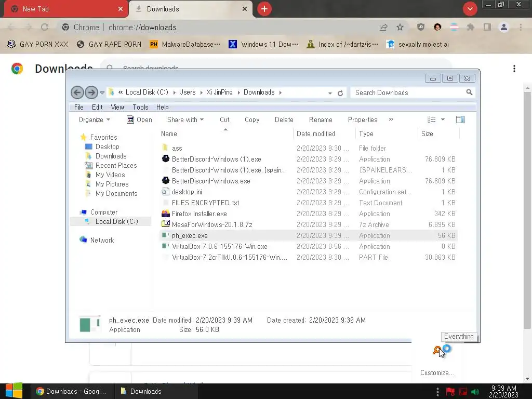Click the share page icon in Chrome

pos(383,27)
